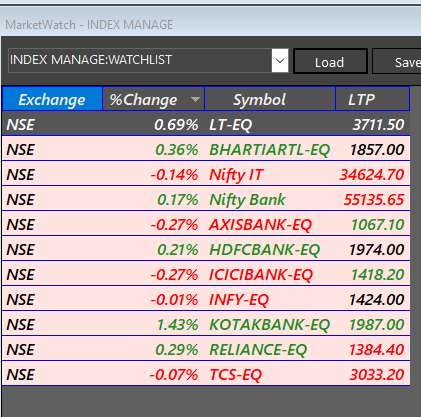Open the INDEX MANAGE:WATCHLIST dropdown arrow
The image size is (421, 417).
pyautogui.click(x=280, y=61)
